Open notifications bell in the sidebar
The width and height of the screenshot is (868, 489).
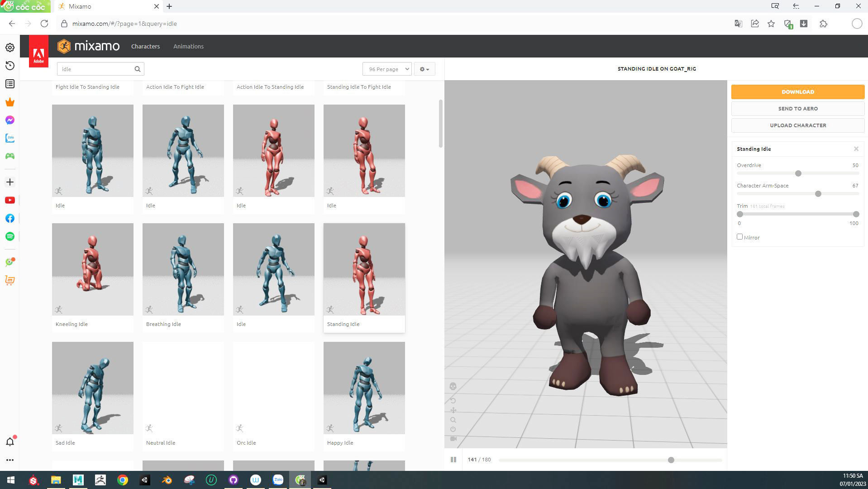pyautogui.click(x=10, y=441)
